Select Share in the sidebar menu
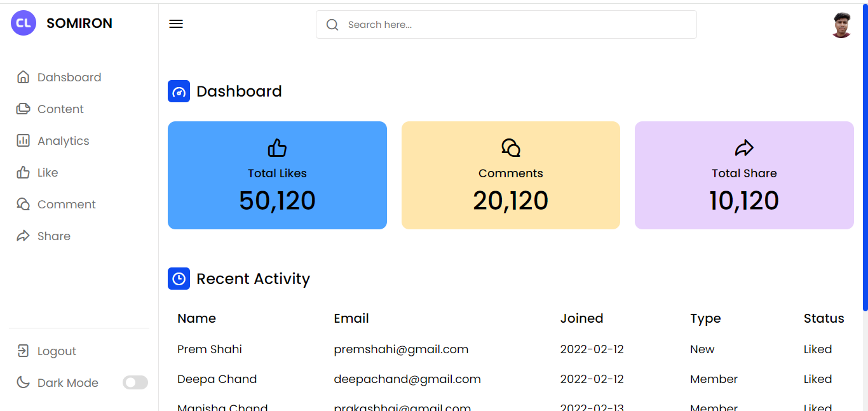Image resolution: width=868 pixels, height=411 pixels. point(53,236)
